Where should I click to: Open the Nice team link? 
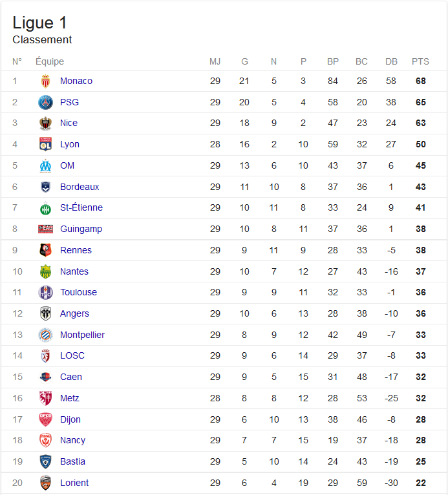(69, 123)
